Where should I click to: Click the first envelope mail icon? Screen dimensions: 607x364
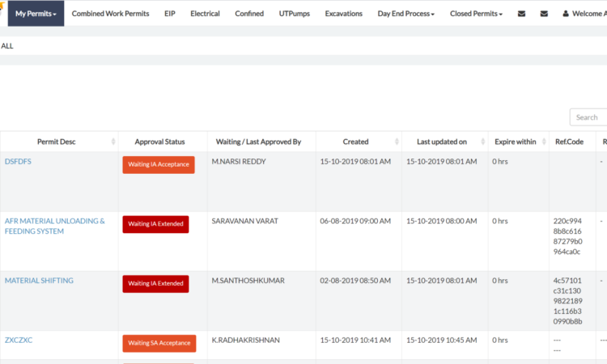coord(521,14)
